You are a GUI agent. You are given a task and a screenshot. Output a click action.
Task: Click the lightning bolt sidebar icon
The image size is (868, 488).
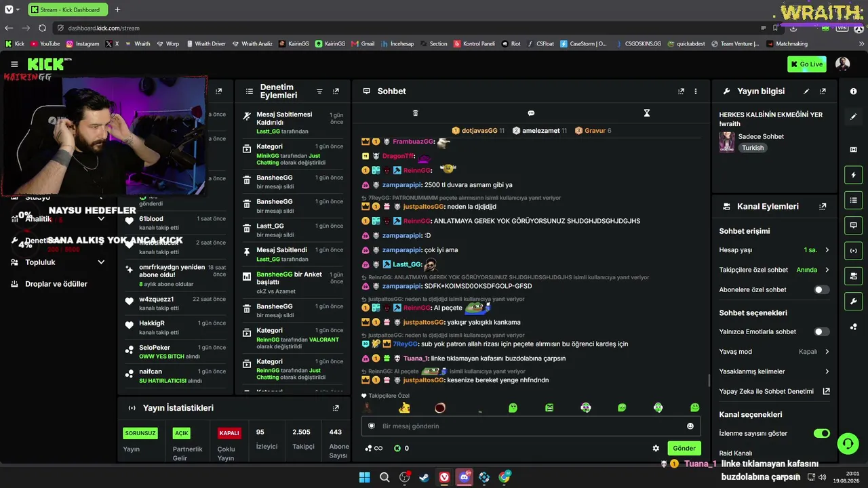853,175
